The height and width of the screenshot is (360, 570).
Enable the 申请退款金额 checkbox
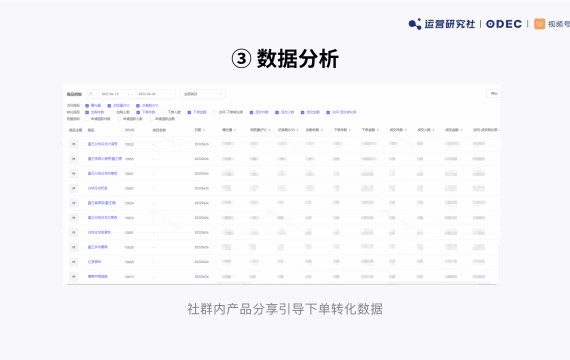coord(151,119)
